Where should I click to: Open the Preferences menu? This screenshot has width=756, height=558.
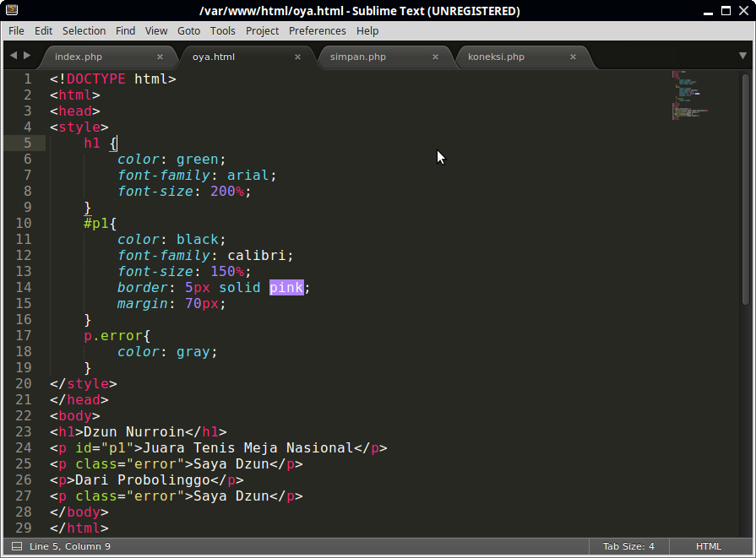[x=318, y=31]
